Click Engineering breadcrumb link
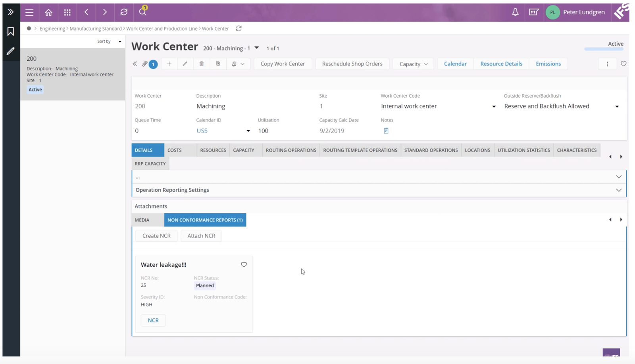This screenshot has height=364, width=635. [52, 29]
